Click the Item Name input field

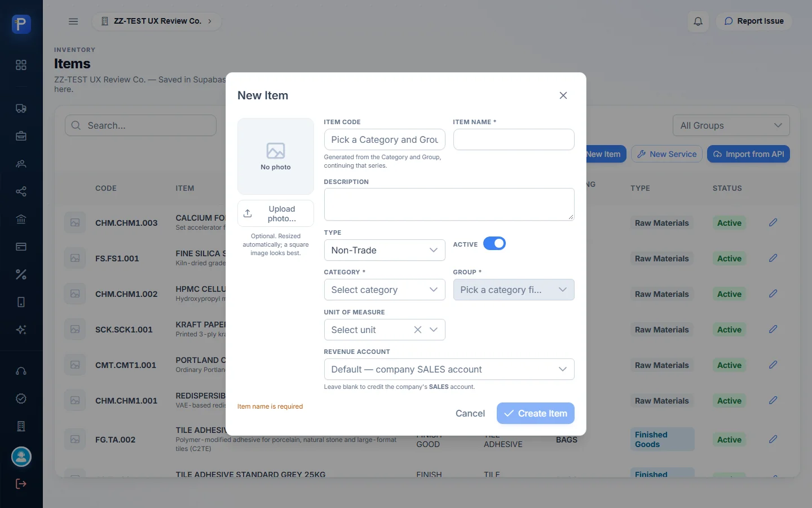tap(514, 139)
